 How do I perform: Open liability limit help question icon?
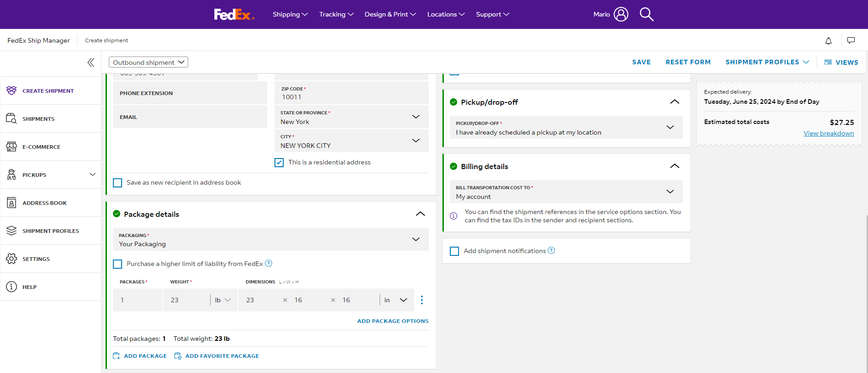[x=269, y=263]
